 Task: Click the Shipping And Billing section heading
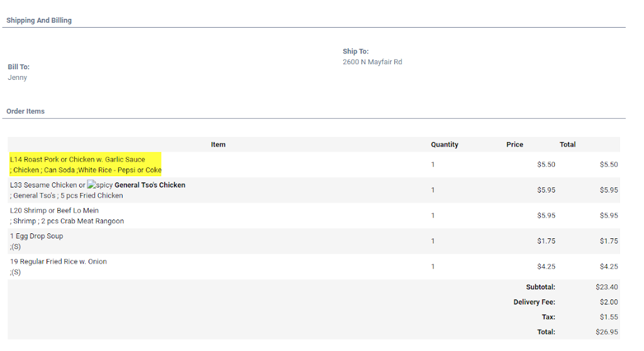click(x=39, y=21)
